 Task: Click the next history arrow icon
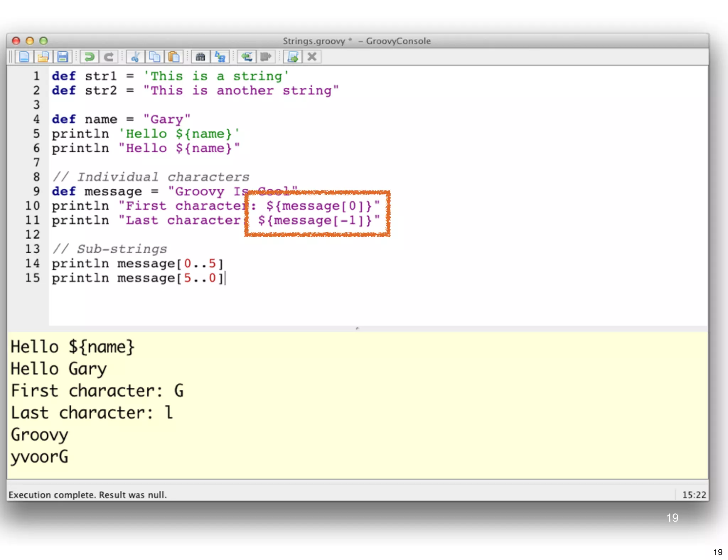pyautogui.click(x=266, y=57)
